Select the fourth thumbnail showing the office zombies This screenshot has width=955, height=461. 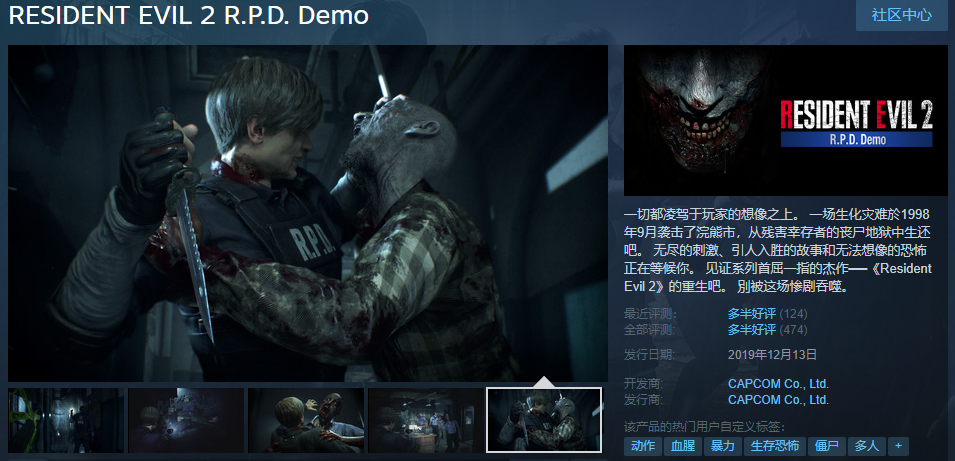(x=425, y=420)
